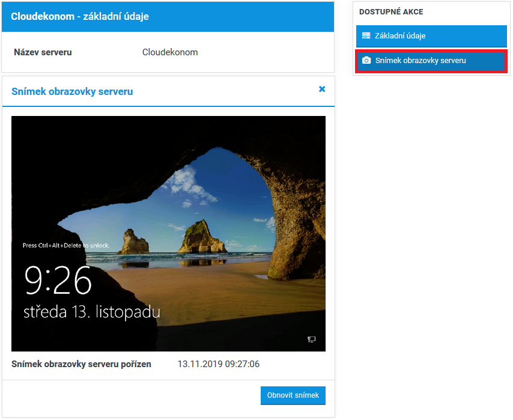Click the server icon beside Základní údaje
The width and height of the screenshot is (513, 420).
(366, 36)
